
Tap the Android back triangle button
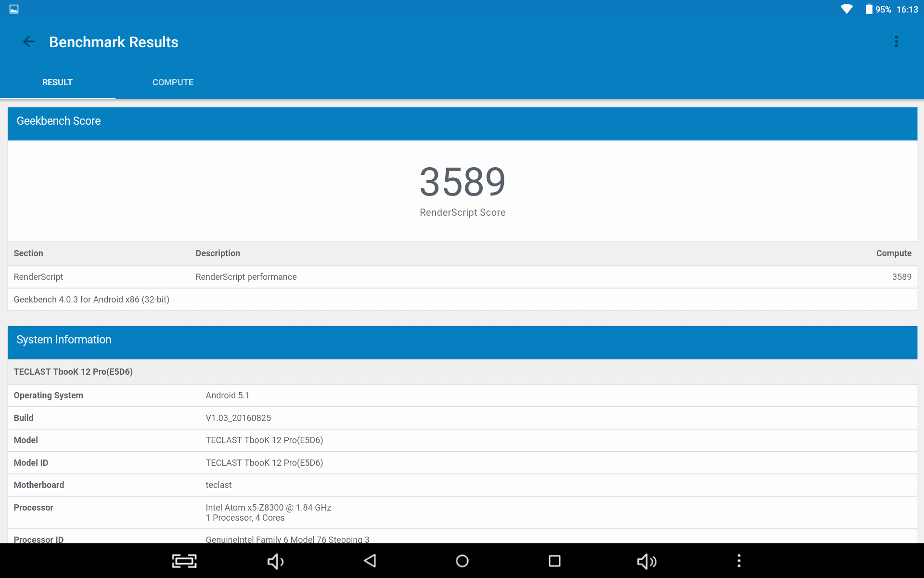pyautogui.click(x=370, y=561)
